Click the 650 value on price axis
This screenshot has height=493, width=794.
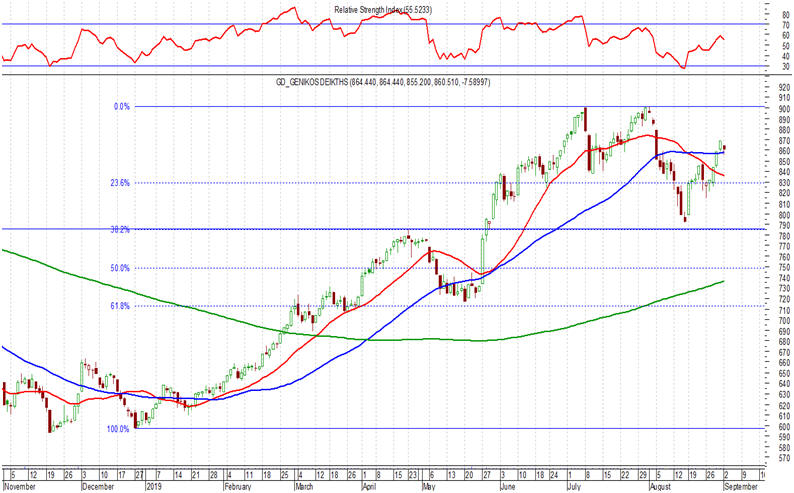click(x=785, y=374)
